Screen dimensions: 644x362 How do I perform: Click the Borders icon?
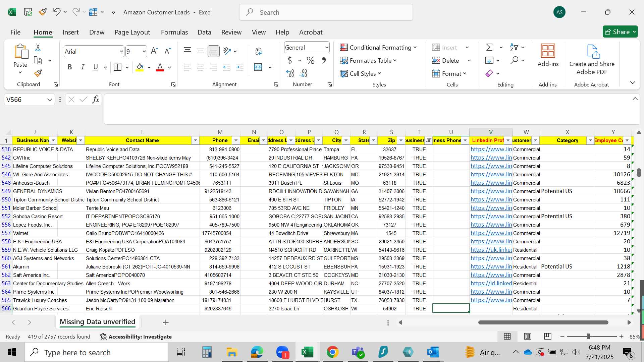pyautogui.click(x=117, y=67)
